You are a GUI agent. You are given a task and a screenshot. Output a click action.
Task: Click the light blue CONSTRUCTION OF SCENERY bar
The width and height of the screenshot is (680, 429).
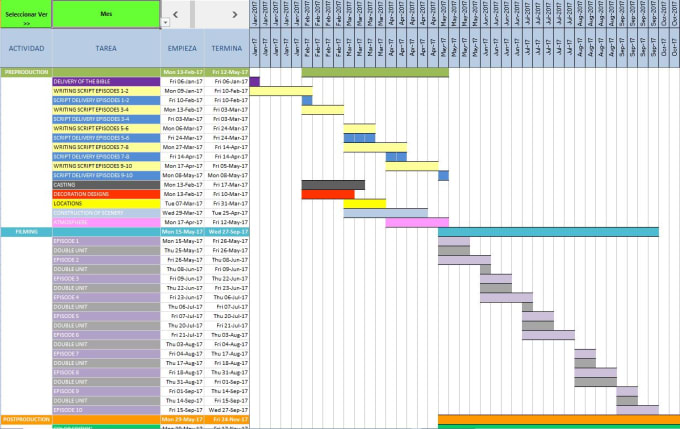point(386,213)
